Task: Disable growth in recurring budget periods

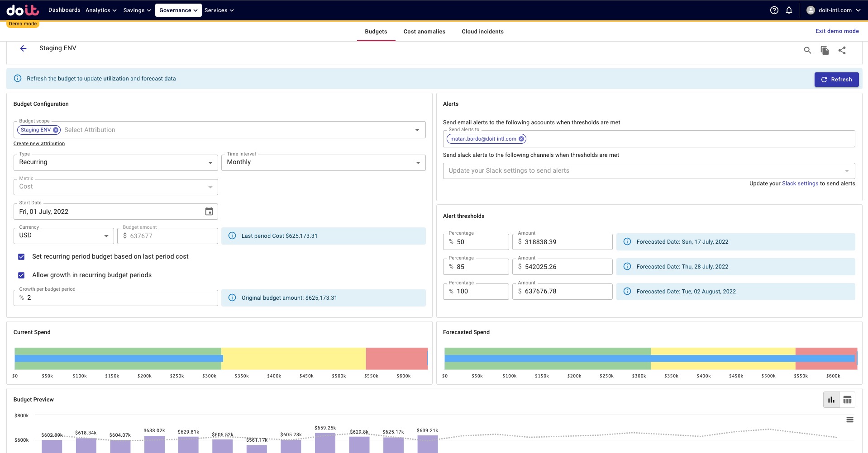Action: (21, 275)
